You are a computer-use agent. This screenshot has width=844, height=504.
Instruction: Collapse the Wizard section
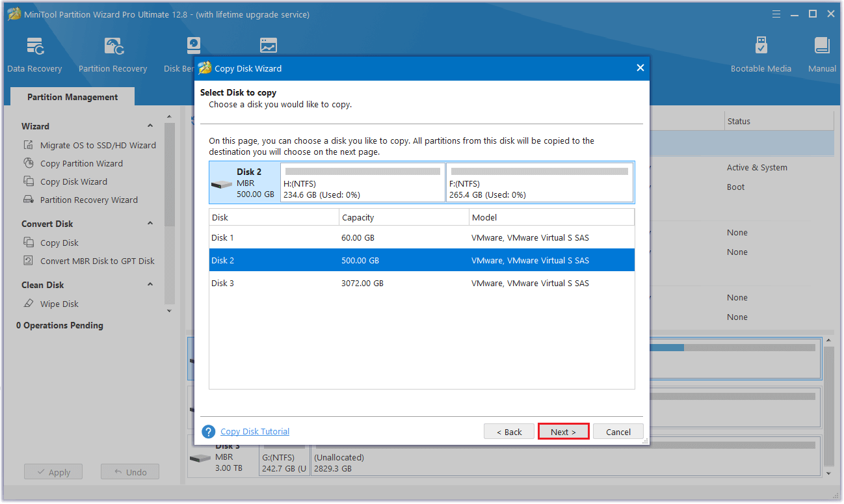[150, 126]
